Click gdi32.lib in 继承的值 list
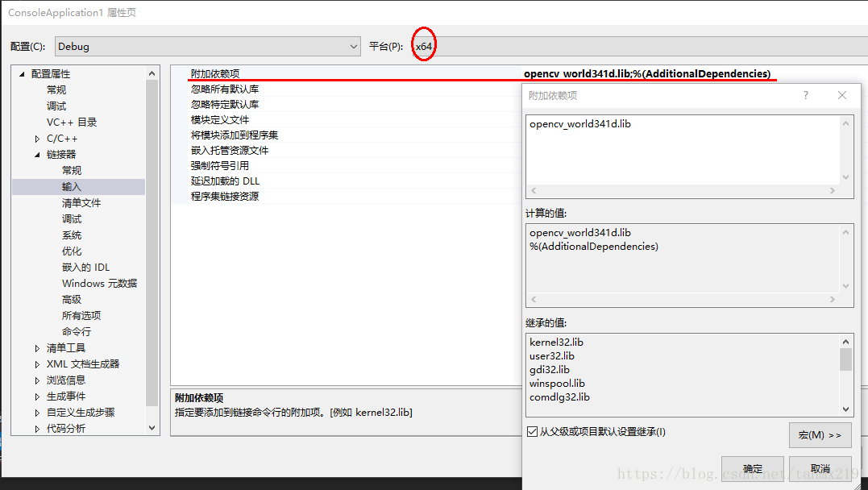 click(x=549, y=369)
